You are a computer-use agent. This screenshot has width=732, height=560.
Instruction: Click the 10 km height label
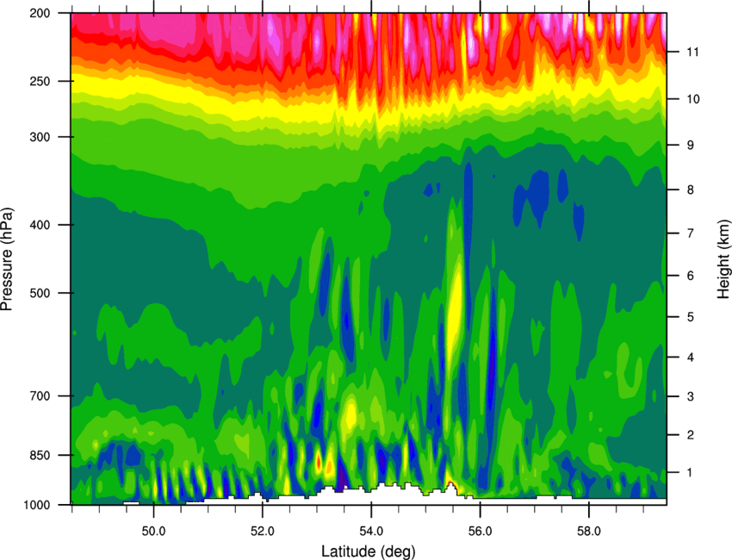click(693, 99)
